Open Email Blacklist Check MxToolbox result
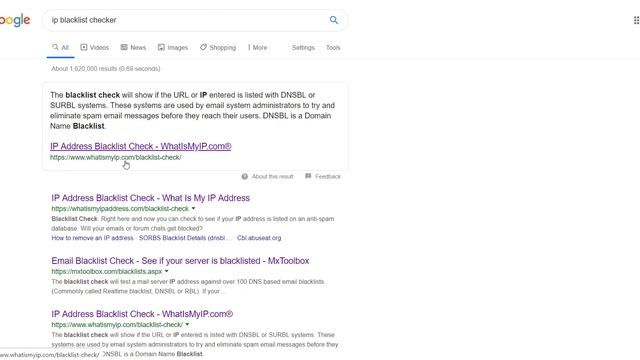Viewport: 640px width, 360px height. click(x=180, y=261)
